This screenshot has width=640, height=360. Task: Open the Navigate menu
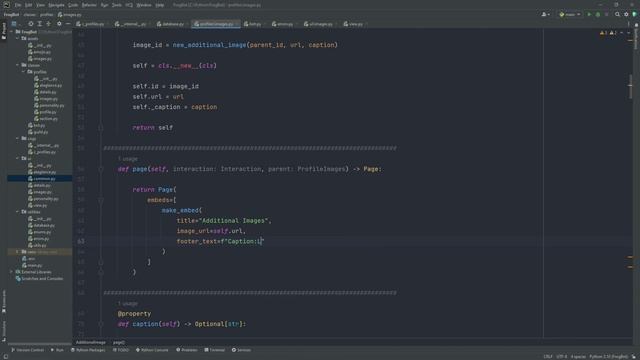click(56, 5)
